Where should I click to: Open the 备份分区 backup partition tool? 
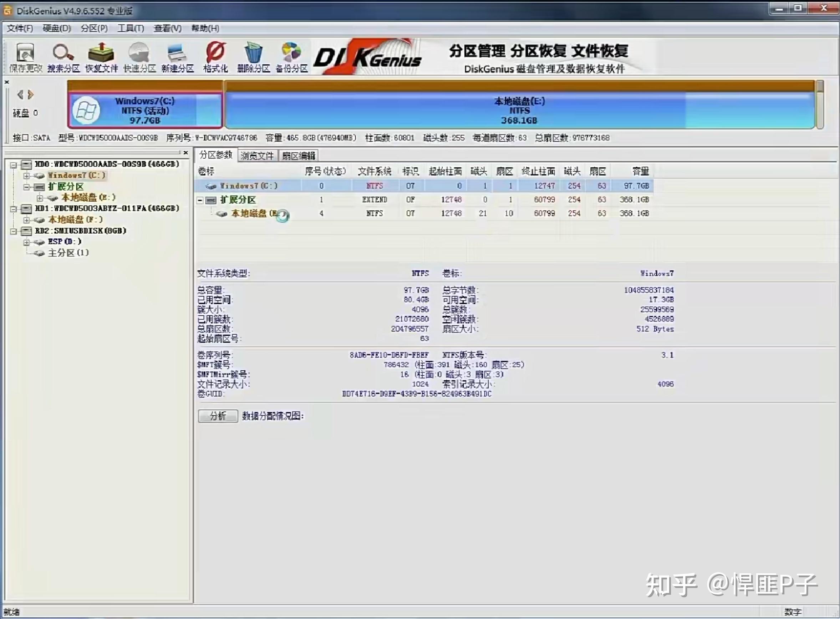coord(292,57)
